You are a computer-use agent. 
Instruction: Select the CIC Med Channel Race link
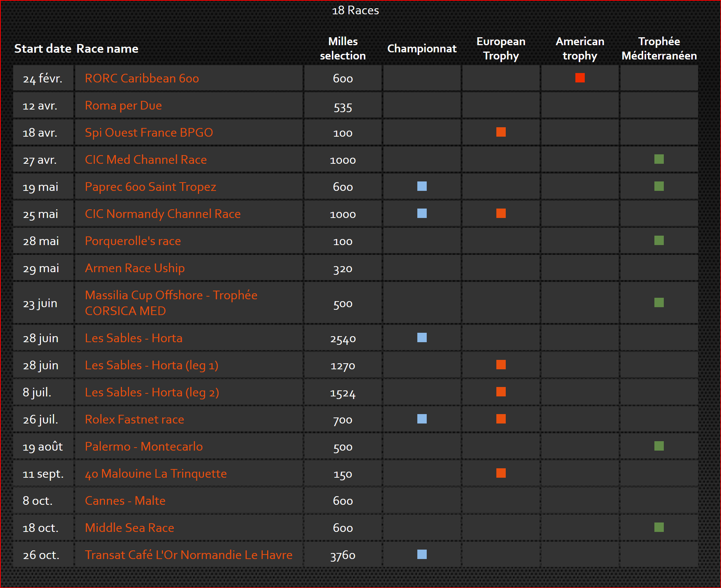[146, 160]
